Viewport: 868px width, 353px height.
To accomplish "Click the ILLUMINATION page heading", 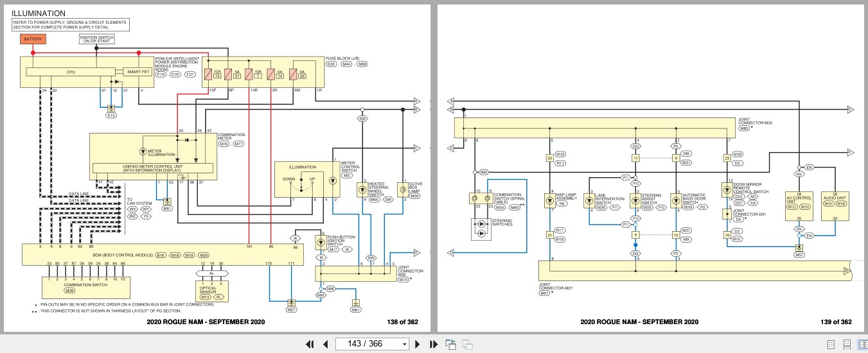I will pyautogui.click(x=39, y=13).
